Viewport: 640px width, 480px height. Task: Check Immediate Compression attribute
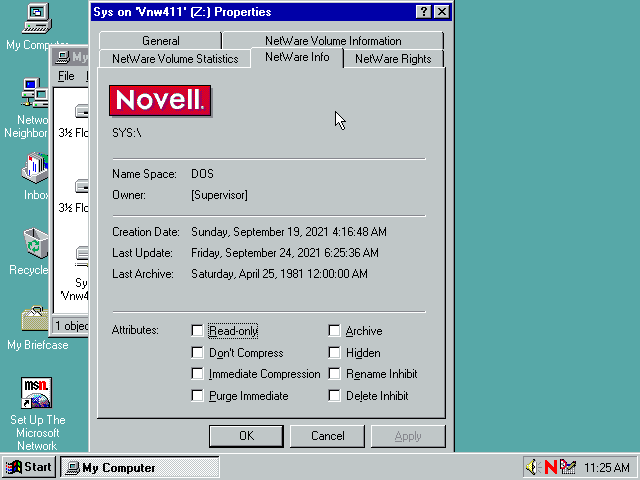click(197, 374)
